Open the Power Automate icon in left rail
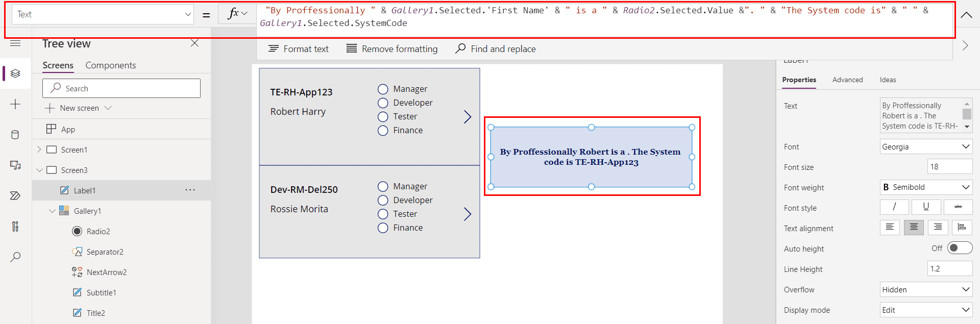 coord(15,196)
